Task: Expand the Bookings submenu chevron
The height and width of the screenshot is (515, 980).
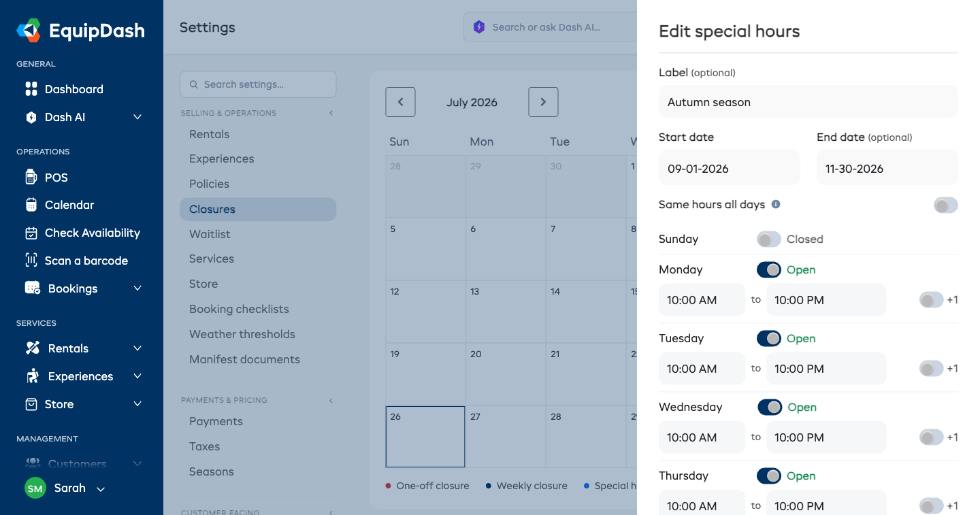Action: pos(137,288)
